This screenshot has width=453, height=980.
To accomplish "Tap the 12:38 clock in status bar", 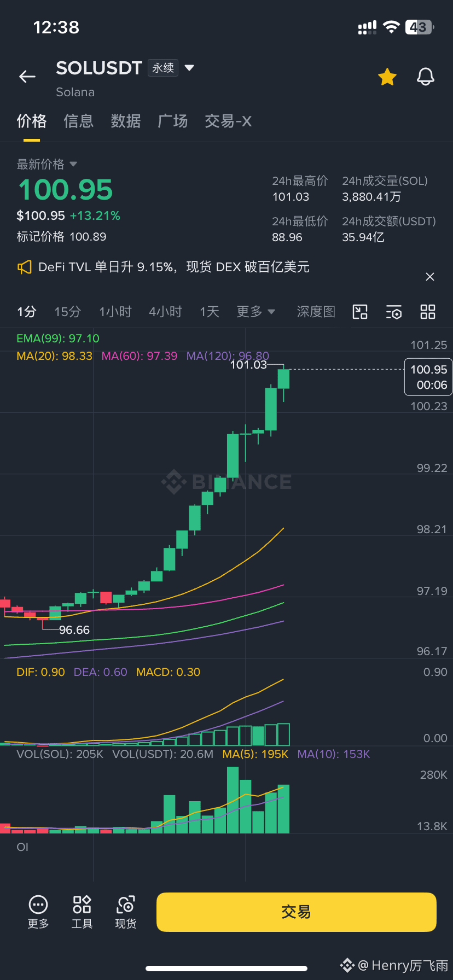I will pos(56,27).
